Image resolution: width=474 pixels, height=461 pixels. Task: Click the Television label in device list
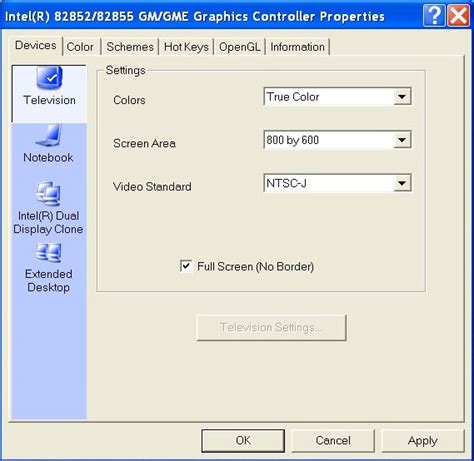pyautogui.click(x=49, y=100)
